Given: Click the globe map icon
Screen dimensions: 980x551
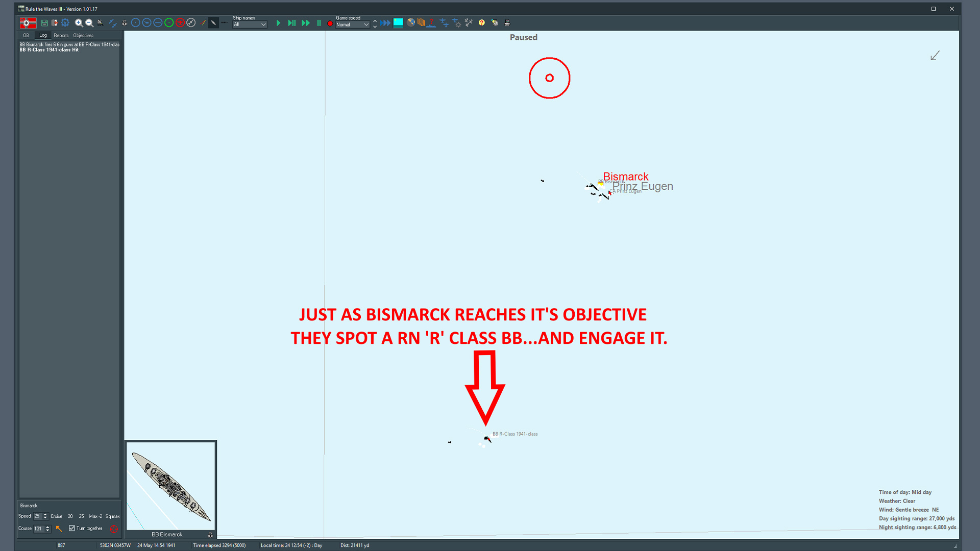Looking at the screenshot, I should (410, 22).
